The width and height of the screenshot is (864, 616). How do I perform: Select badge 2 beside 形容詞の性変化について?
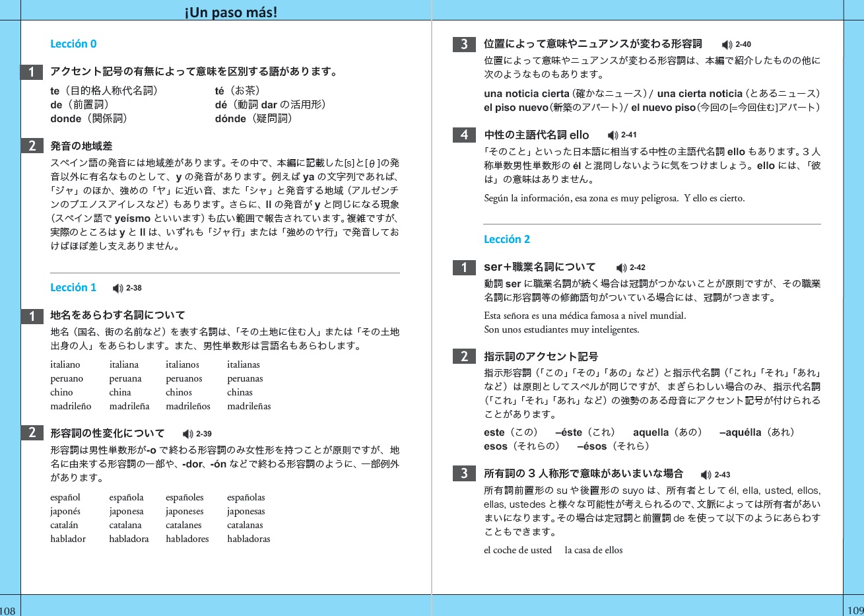point(32,433)
